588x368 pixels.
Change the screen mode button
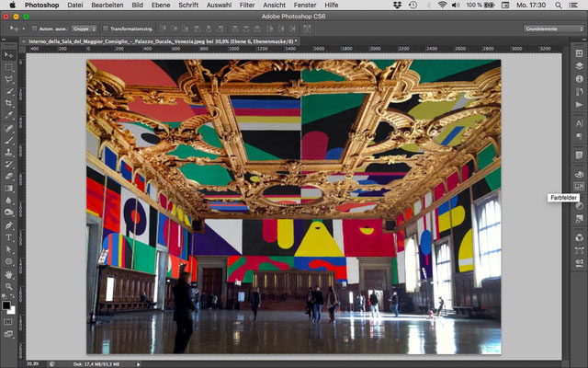(x=8, y=334)
